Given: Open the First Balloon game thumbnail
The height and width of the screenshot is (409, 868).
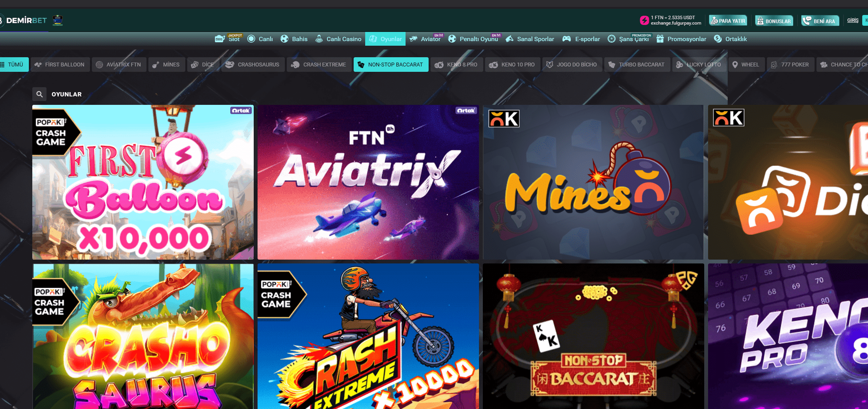Looking at the screenshot, I should tap(143, 182).
